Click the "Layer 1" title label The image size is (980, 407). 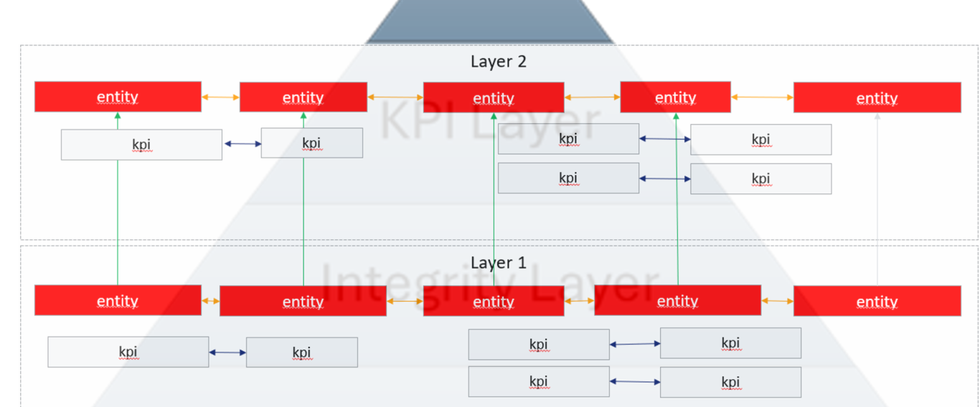pyautogui.click(x=498, y=263)
